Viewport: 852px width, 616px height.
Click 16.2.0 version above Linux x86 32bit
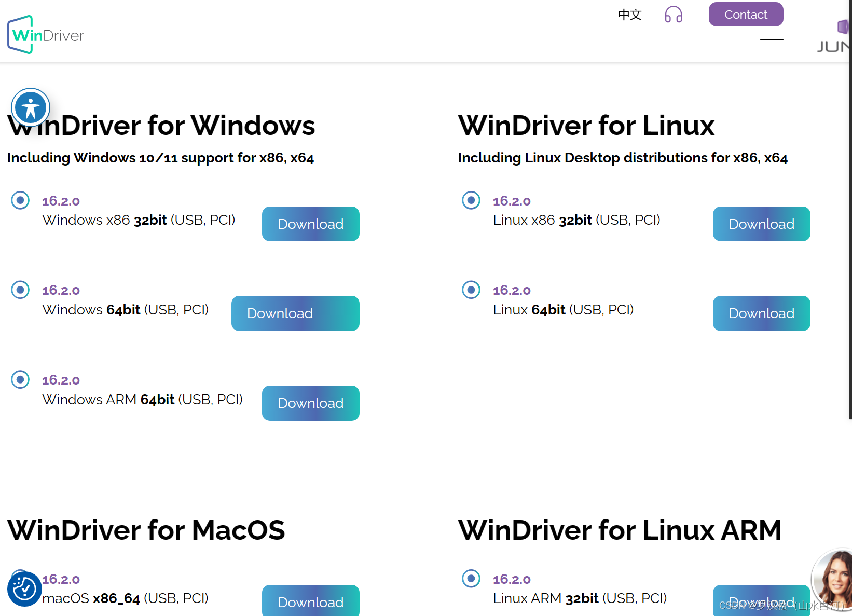[512, 201]
